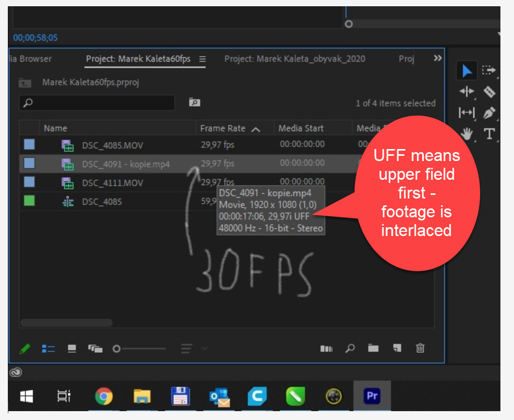Adjust the thumbnail zoom slider
514x420 pixels.
(116, 349)
